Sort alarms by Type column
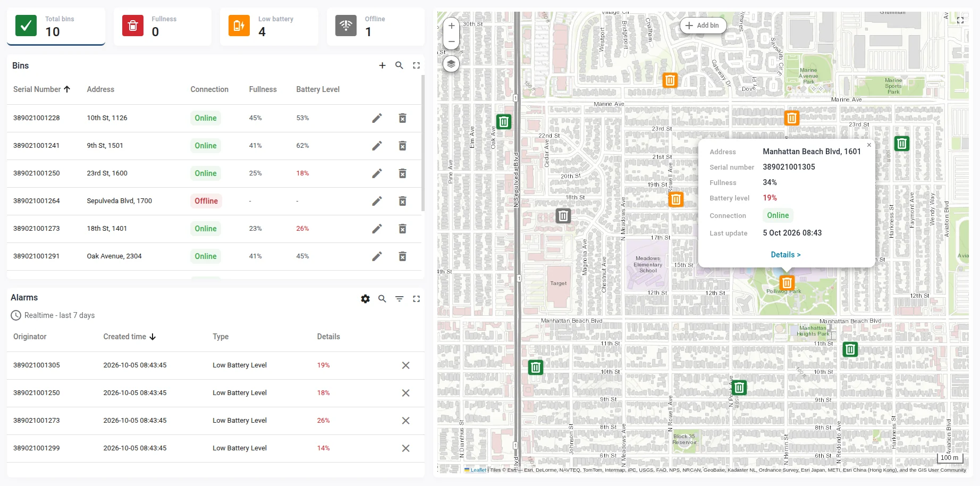The height and width of the screenshot is (486, 980). [221, 337]
